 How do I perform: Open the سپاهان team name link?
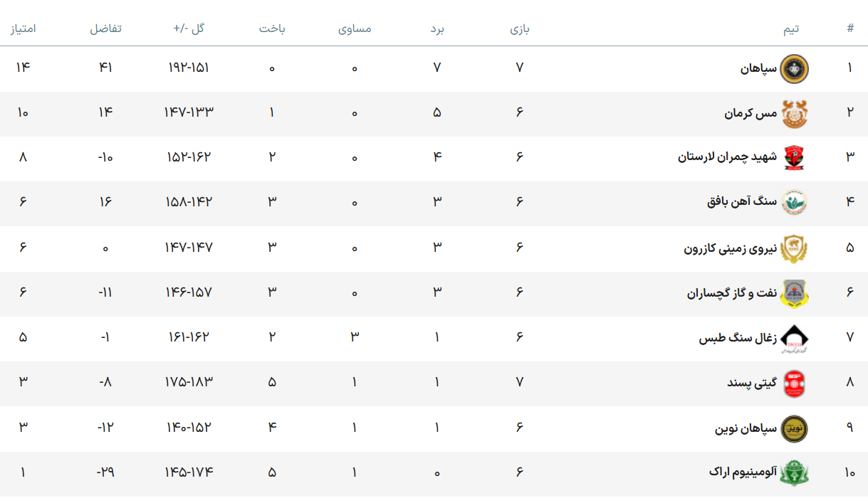tap(758, 69)
